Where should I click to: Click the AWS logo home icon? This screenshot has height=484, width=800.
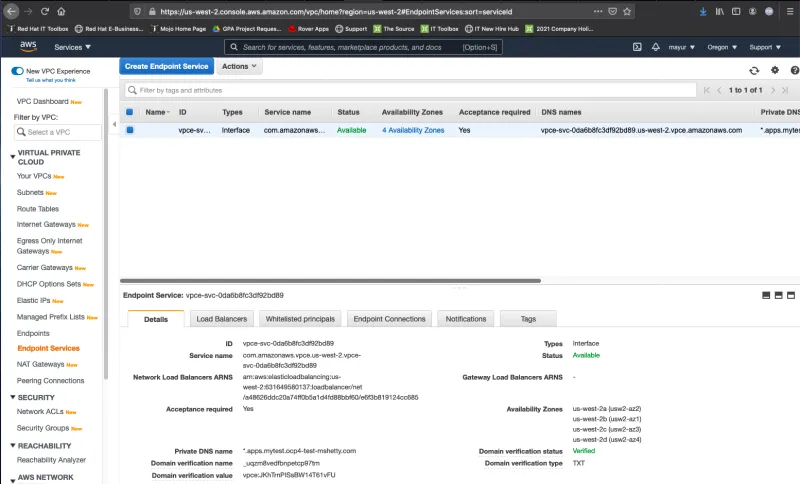click(x=28, y=47)
